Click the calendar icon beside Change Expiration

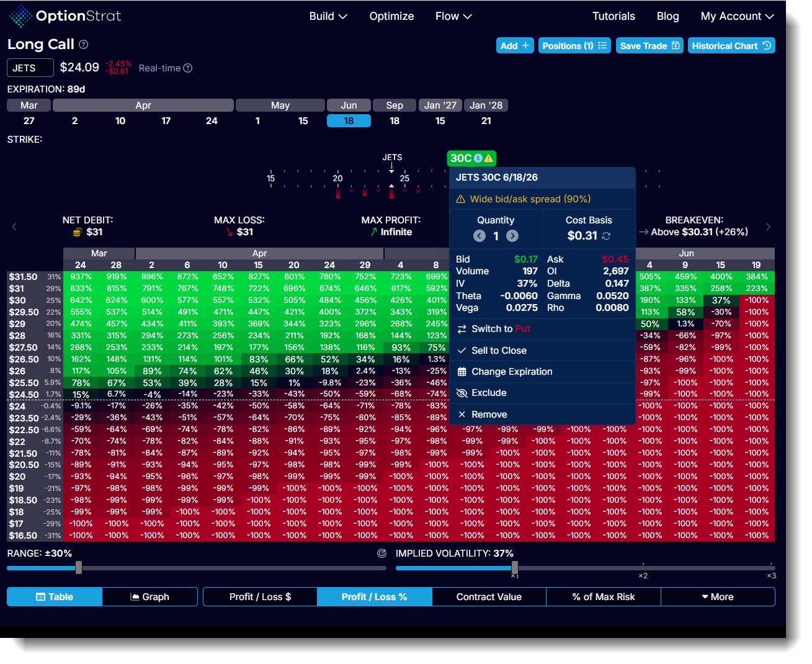click(x=462, y=372)
